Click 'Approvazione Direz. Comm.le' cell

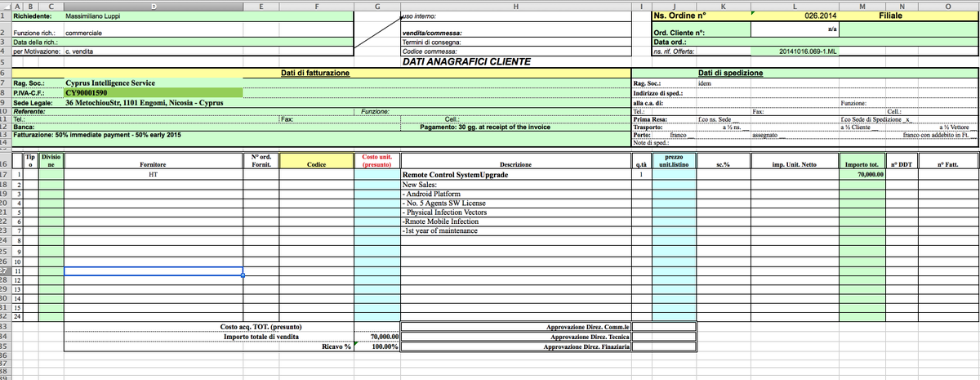pos(516,327)
